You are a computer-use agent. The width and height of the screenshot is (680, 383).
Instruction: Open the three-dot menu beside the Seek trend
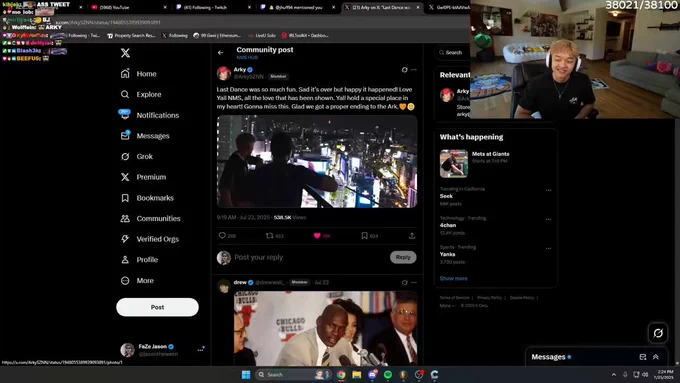(x=549, y=190)
